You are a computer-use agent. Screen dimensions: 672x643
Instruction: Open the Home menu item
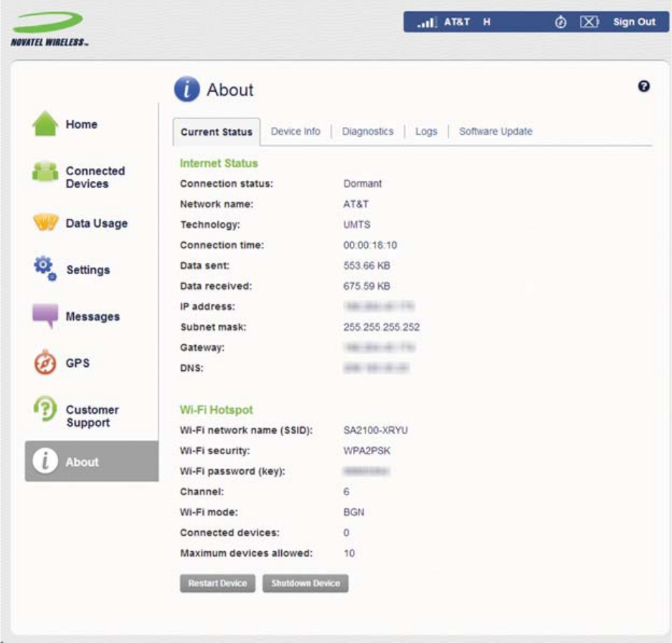(x=82, y=124)
